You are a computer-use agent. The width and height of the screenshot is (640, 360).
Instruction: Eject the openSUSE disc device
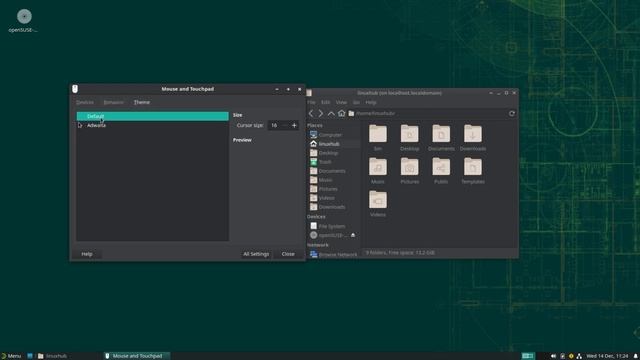pos(353,235)
